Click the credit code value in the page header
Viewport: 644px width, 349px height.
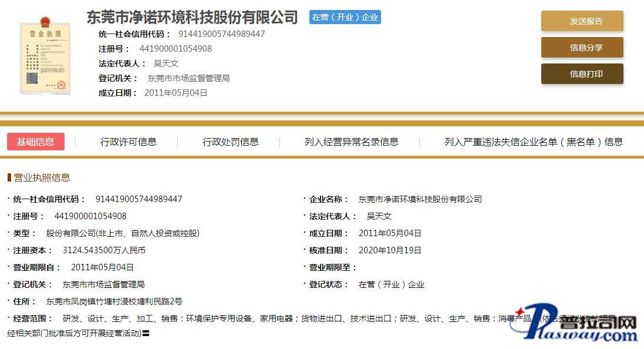click(x=221, y=34)
